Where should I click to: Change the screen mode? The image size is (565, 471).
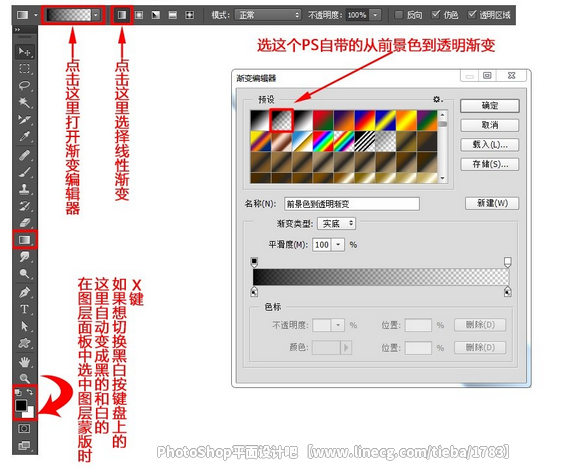click(24, 445)
